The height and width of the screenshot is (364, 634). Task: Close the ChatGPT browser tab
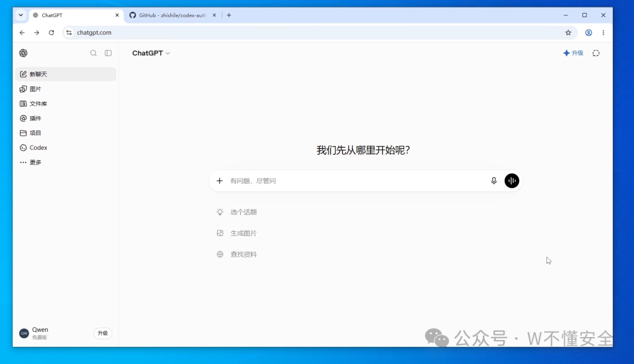(117, 15)
